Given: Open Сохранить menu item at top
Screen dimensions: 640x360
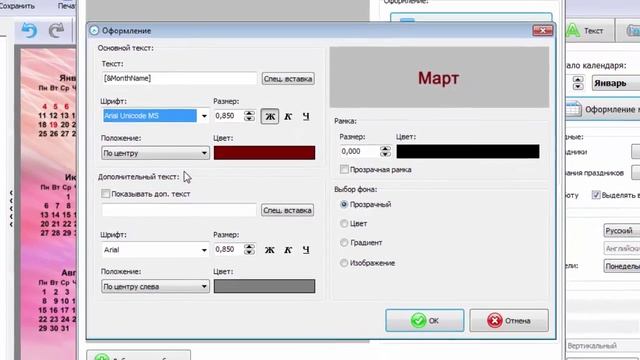Looking at the screenshot, I should click(17, 6).
